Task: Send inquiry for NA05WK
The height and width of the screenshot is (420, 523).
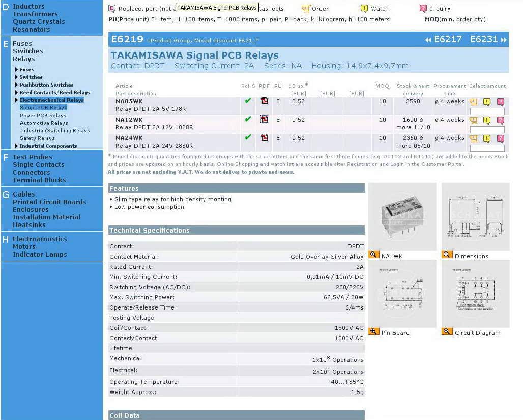Action: [500, 102]
